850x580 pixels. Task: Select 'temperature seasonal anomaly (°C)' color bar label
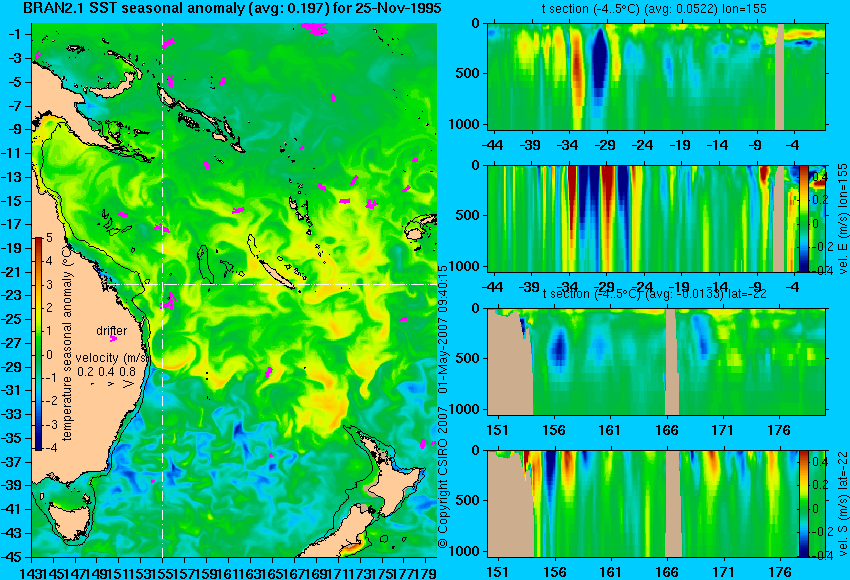(x=67, y=343)
